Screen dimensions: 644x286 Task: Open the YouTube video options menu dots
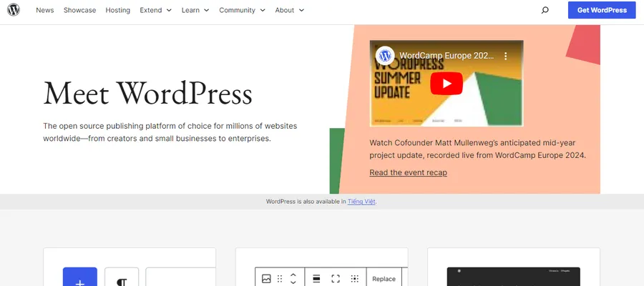point(506,56)
